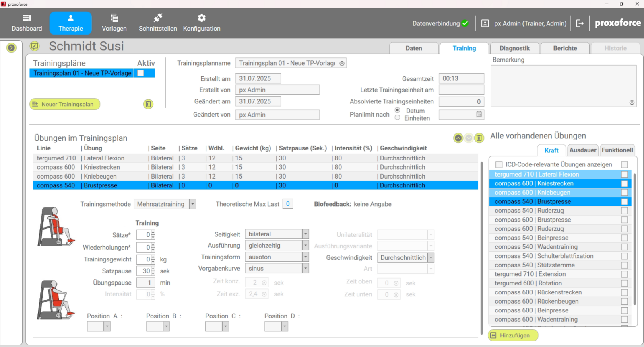Open the Vorlagen section
The height and width of the screenshot is (347, 644).
click(x=114, y=23)
